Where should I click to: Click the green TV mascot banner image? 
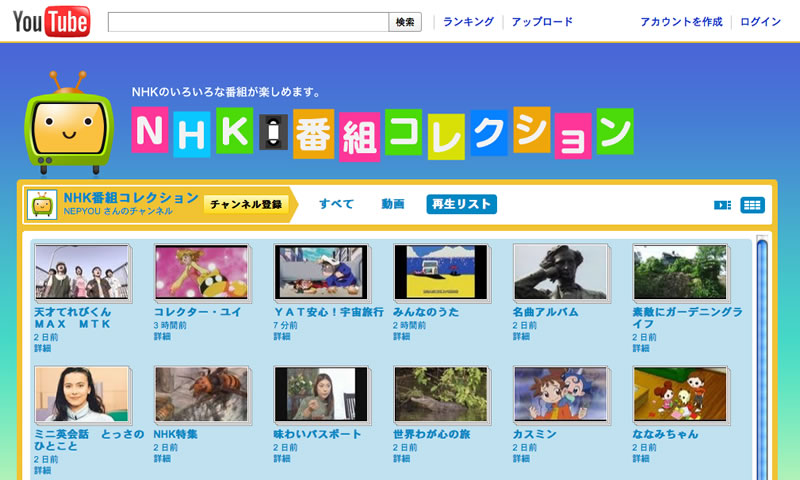pyautogui.click(x=69, y=122)
